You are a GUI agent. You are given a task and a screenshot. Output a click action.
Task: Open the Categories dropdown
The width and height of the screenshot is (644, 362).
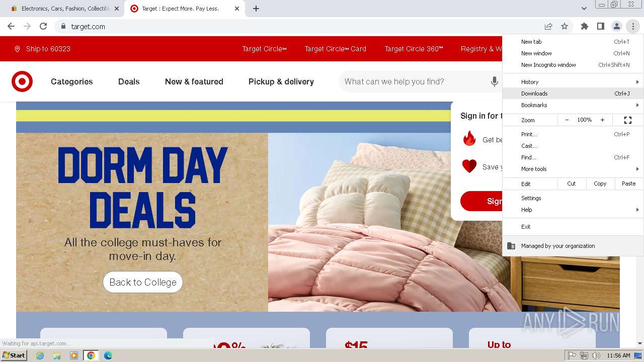coord(72,81)
